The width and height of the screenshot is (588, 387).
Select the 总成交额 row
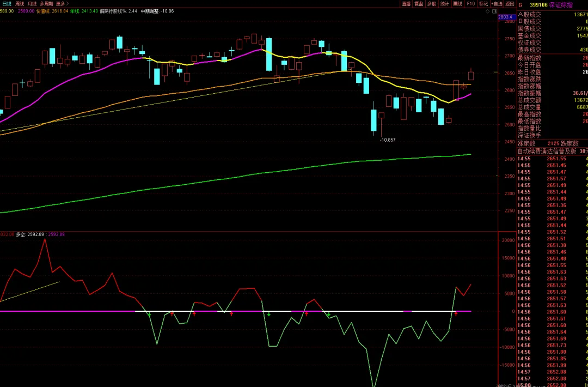[553, 100]
